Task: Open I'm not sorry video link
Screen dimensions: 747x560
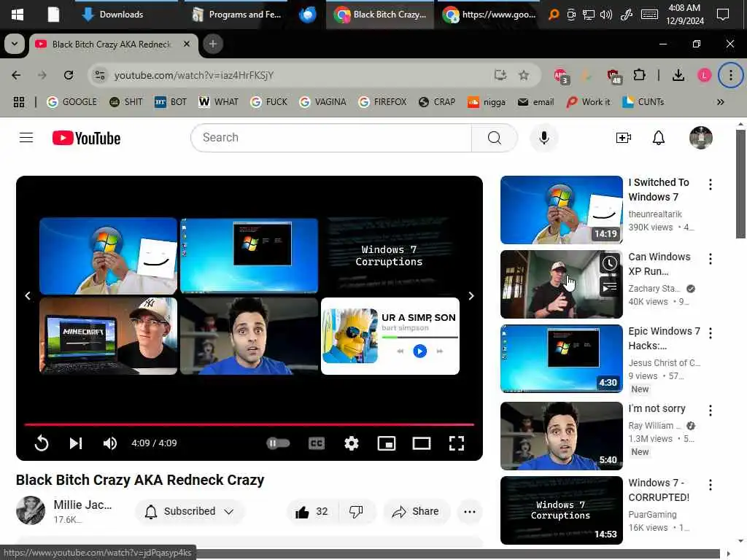Action: coord(657,408)
